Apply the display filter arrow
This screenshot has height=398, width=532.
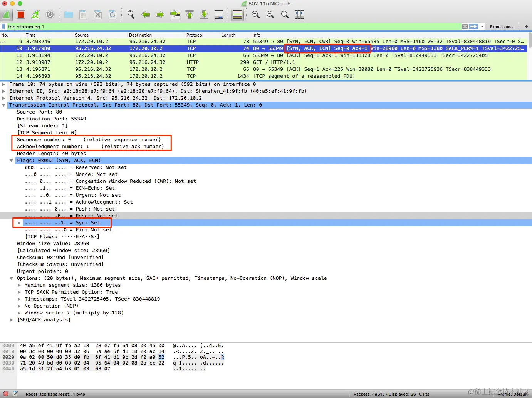coord(474,27)
